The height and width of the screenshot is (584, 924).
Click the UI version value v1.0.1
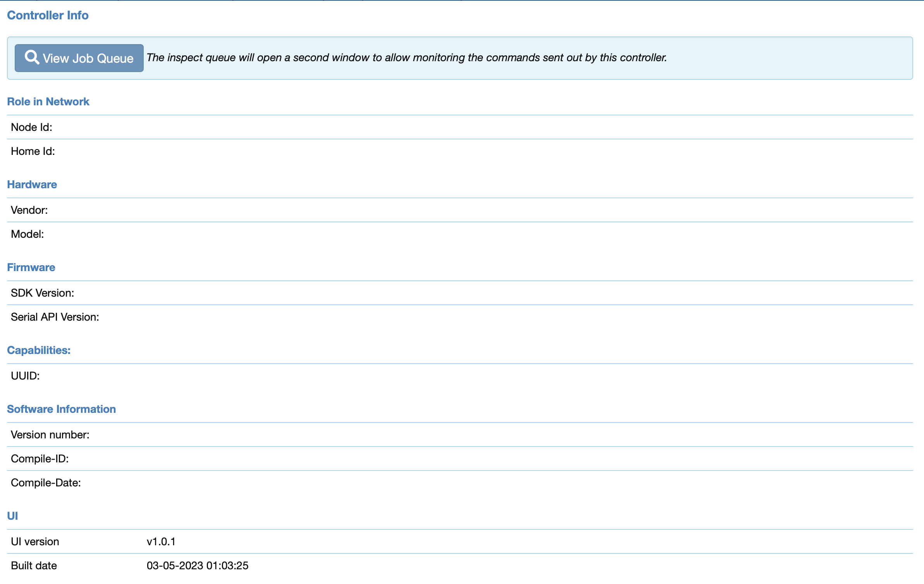tap(161, 541)
